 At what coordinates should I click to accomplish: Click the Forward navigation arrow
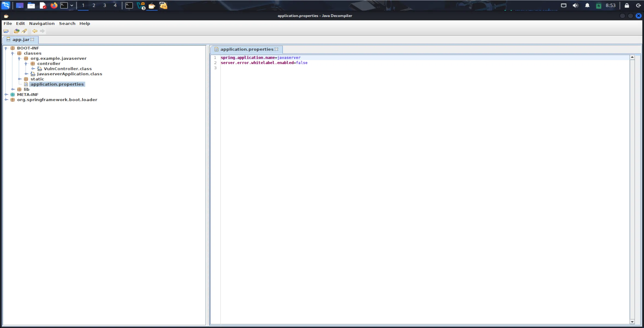(42, 31)
